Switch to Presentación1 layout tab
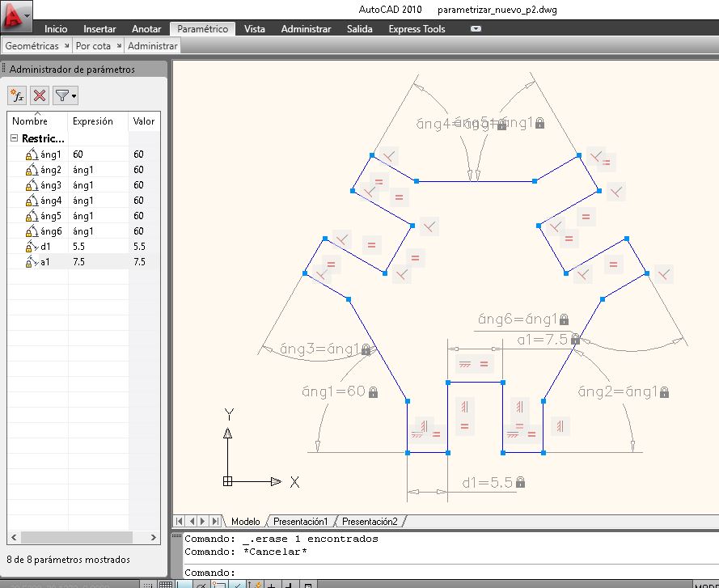Image resolution: width=719 pixels, height=588 pixels. [300, 522]
